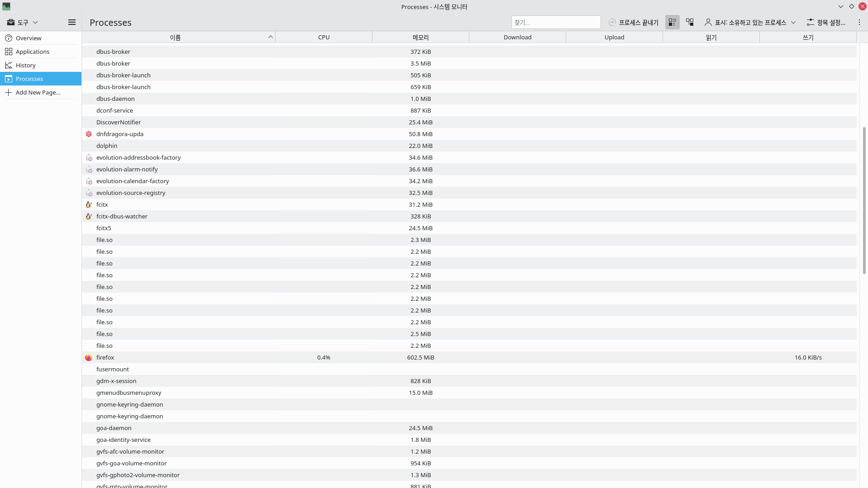Select the goa-identity-service process
Screen dimensions: 868x488
(469, 440)
